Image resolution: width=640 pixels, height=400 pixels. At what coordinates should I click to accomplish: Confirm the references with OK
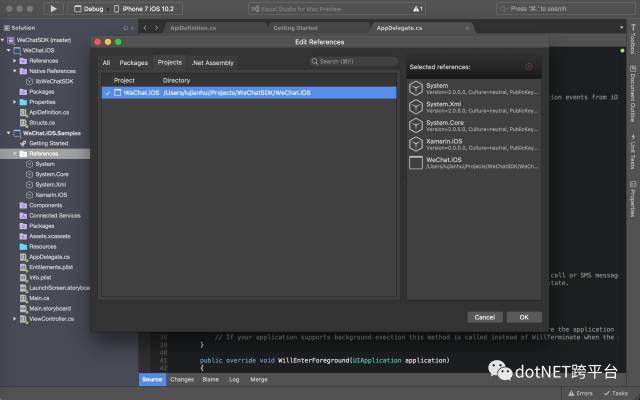point(524,317)
